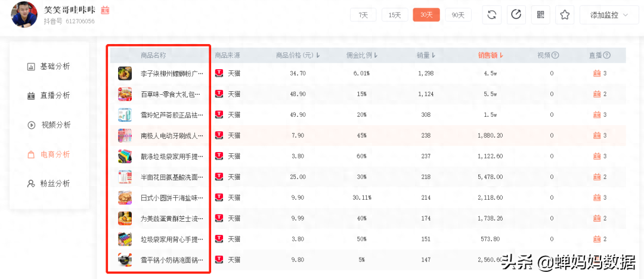Click live icon in 为美兹蛋黄酥 row
This screenshot has width=644, height=279.
[x=597, y=218]
